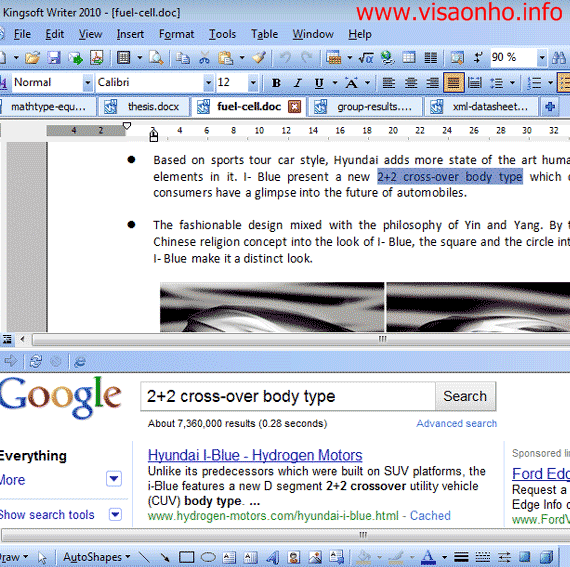The height and width of the screenshot is (567, 570).
Task: Open the Cached link of the result
Action: coord(430,515)
